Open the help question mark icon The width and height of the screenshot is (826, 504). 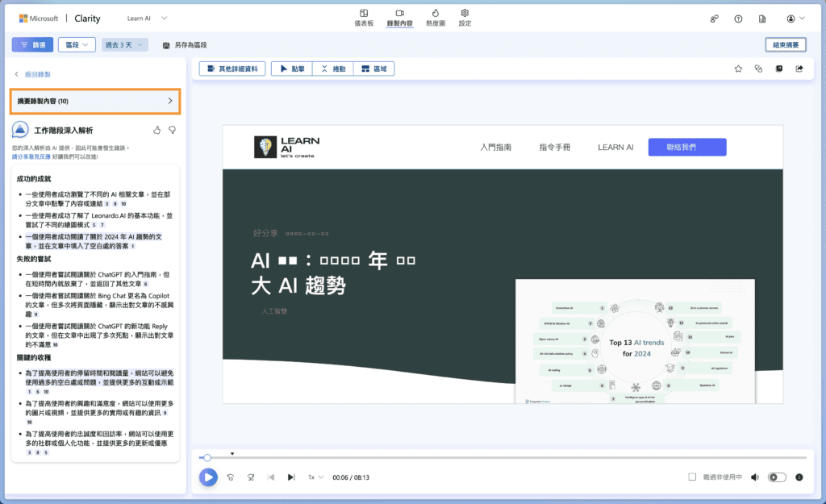[x=738, y=19]
